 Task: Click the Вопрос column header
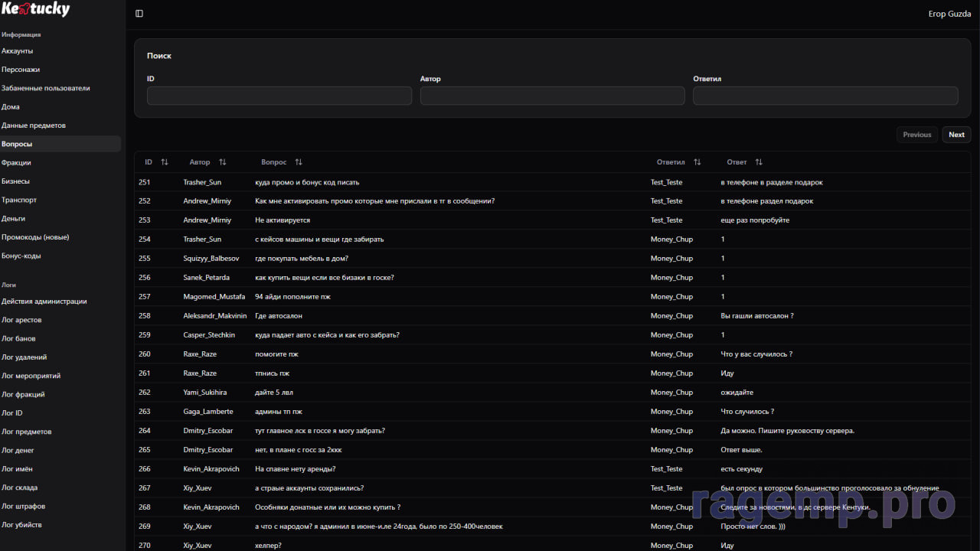coord(274,162)
